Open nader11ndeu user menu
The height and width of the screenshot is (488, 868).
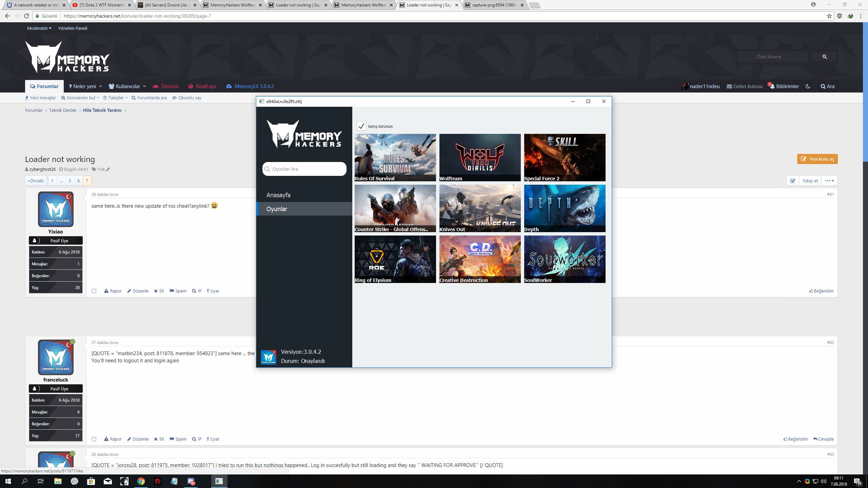tap(701, 86)
